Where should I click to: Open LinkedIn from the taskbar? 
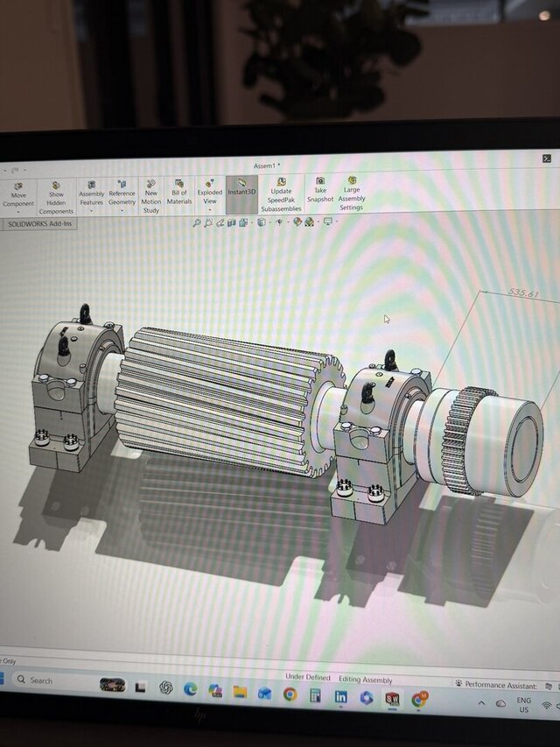tap(340, 697)
